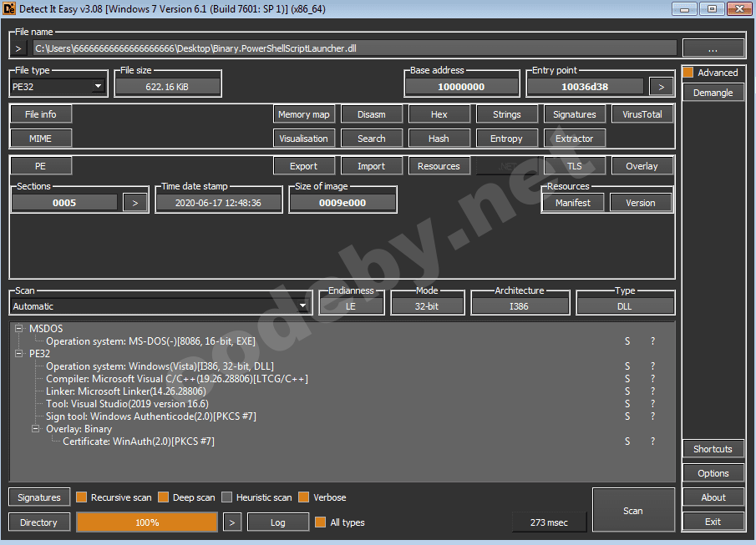This screenshot has width=756, height=545.
Task: Open the Search tool
Action: (371, 138)
